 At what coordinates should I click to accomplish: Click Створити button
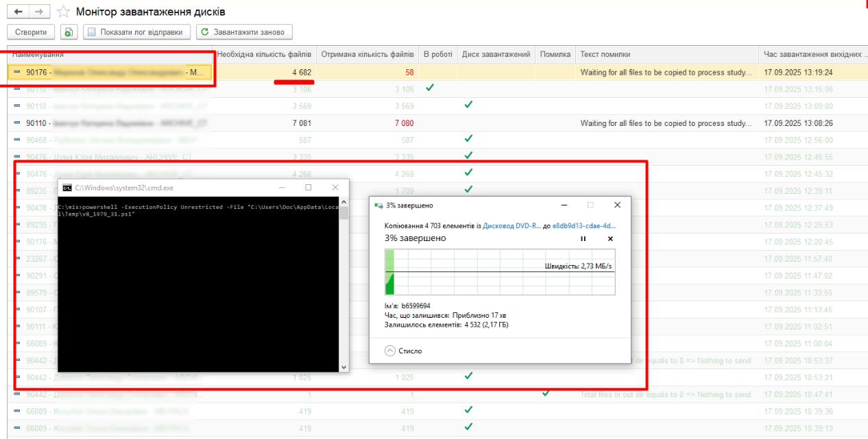pyautogui.click(x=31, y=32)
